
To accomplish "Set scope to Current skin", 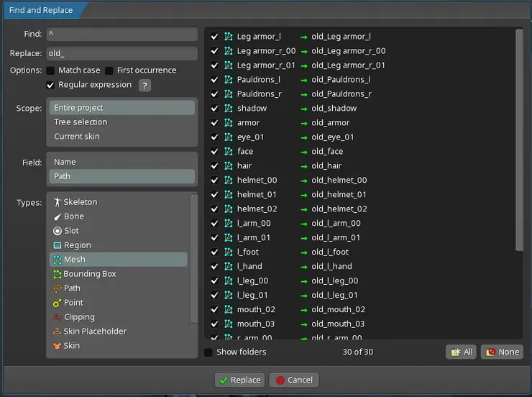I will tap(121, 137).
